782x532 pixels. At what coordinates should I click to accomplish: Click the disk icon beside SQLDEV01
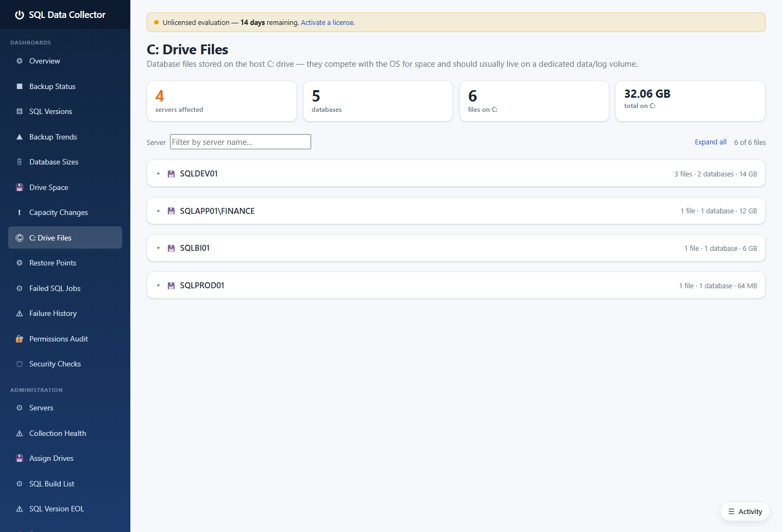171,174
